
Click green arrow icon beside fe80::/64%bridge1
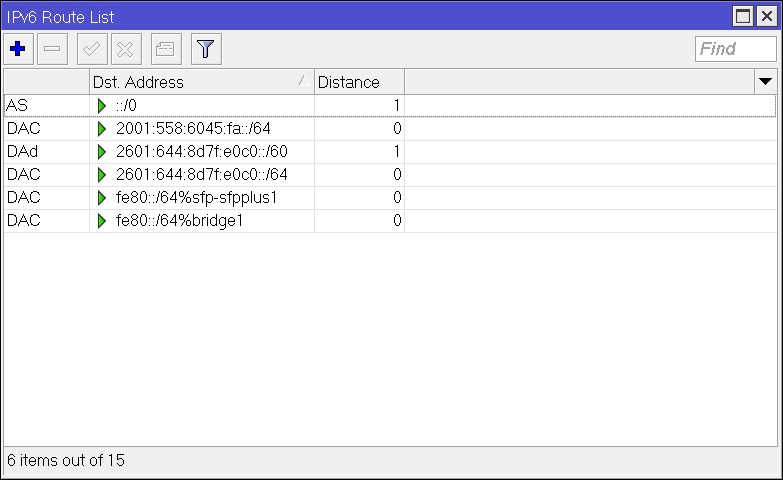102,220
